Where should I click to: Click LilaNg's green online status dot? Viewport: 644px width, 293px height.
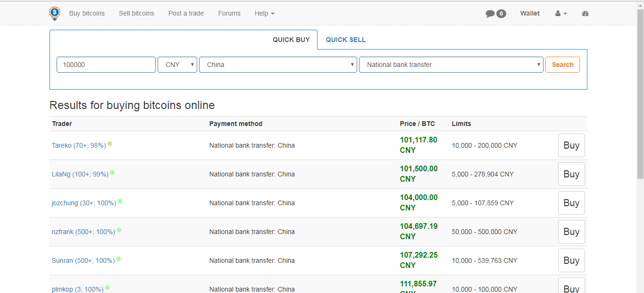click(112, 172)
